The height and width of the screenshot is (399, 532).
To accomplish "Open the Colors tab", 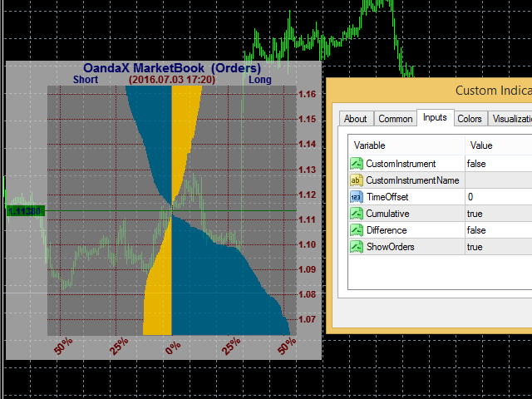I will point(470,119).
